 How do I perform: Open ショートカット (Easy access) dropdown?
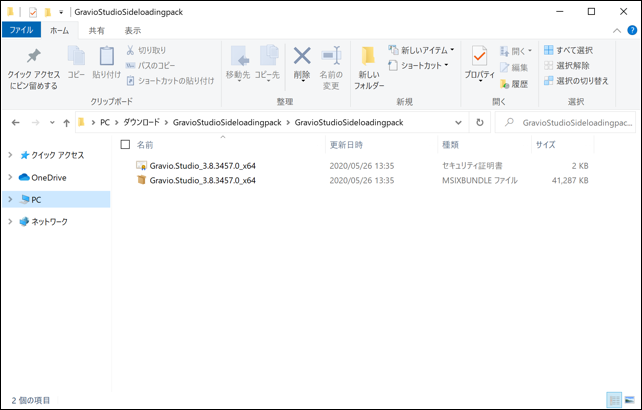click(x=418, y=66)
